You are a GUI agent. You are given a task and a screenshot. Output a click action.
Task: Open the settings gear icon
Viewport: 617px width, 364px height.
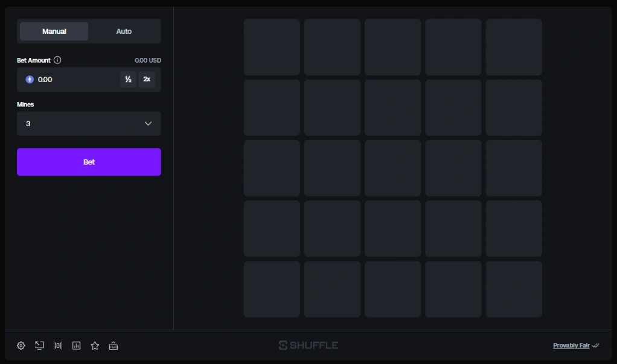click(21, 345)
